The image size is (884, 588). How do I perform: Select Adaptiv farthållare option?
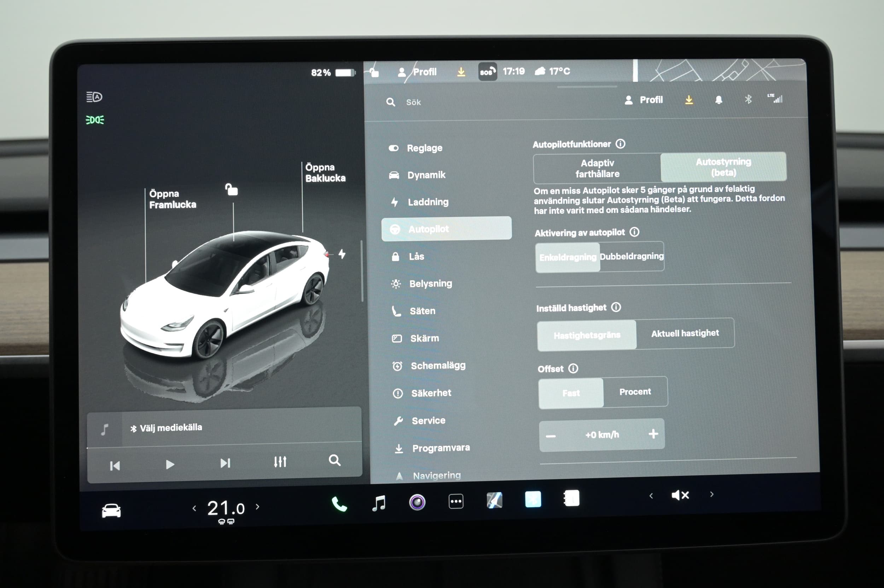tap(597, 168)
